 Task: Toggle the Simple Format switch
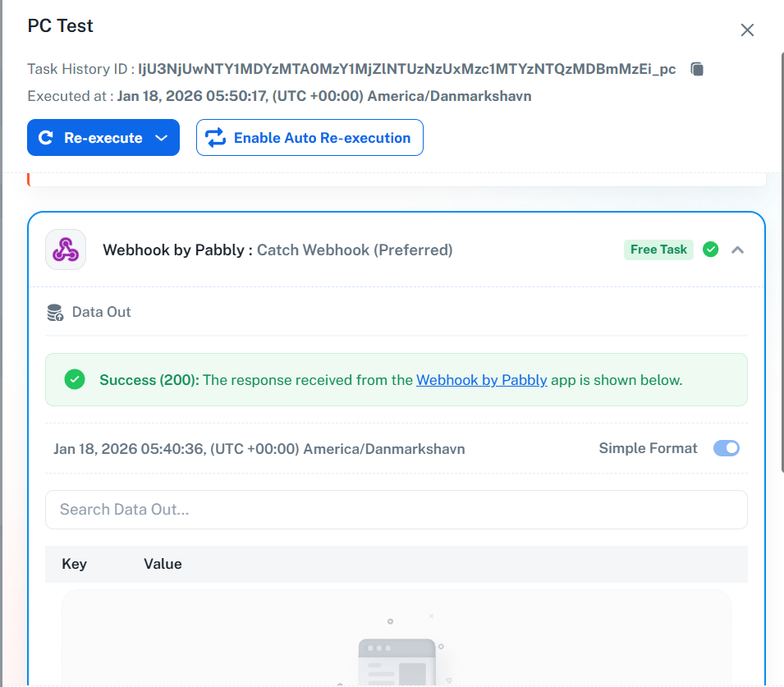pos(726,448)
